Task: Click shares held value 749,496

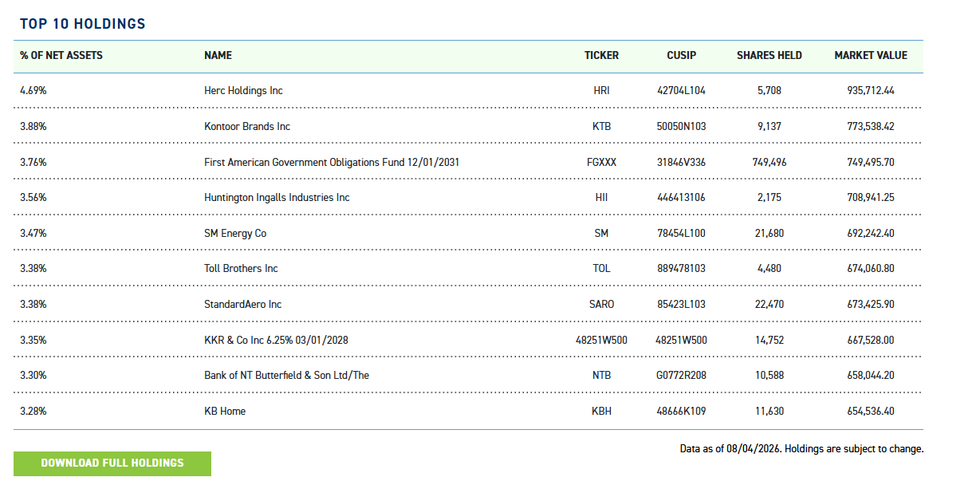Action: coord(769,162)
